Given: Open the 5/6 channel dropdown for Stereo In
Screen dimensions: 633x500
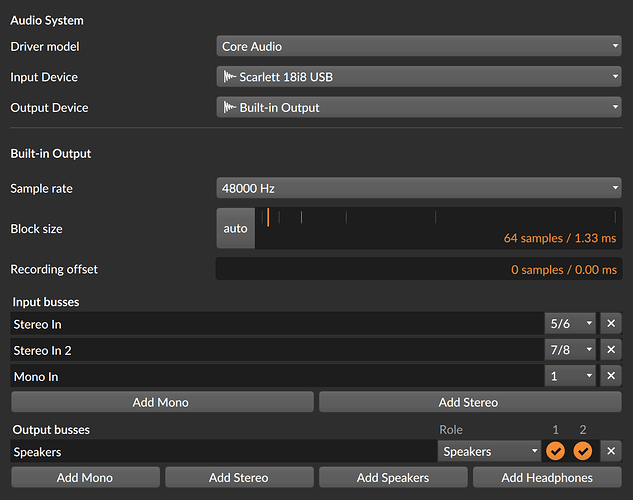Looking at the screenshot, I should pyautogui.click(x=570, y=324).
